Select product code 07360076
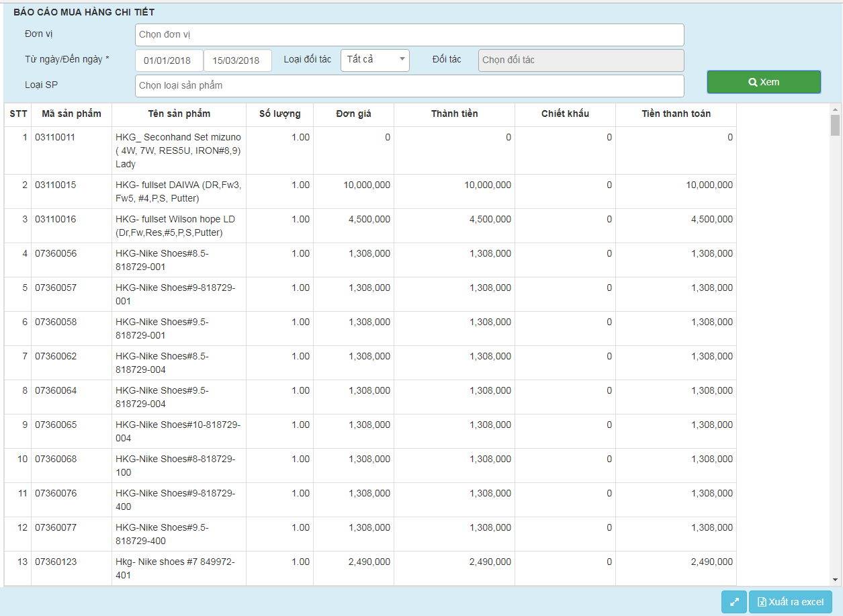The width and height of the screenshot is (843, 616). (56, 493)
